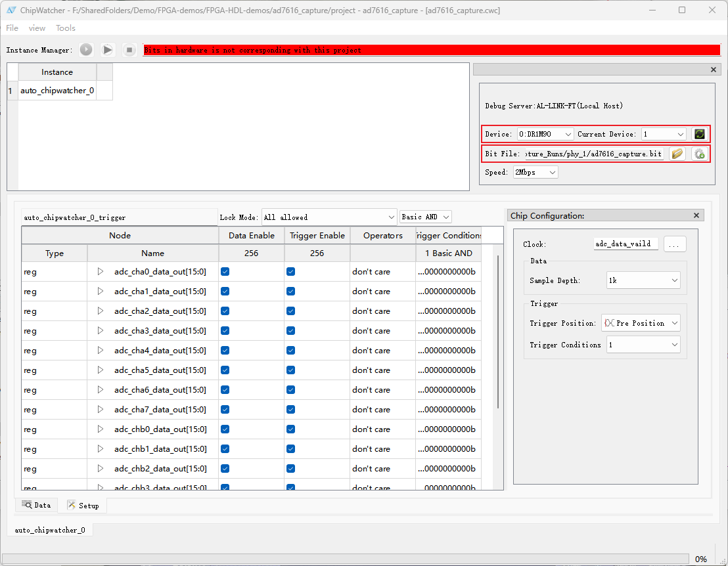Click the Trigger Enable column header
Image resolution: width=728 pixels, height=566 pixels.
317,235
